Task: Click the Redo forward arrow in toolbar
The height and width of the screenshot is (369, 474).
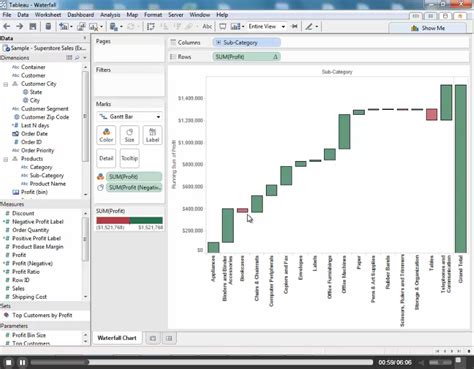Action: pos(19,27)
